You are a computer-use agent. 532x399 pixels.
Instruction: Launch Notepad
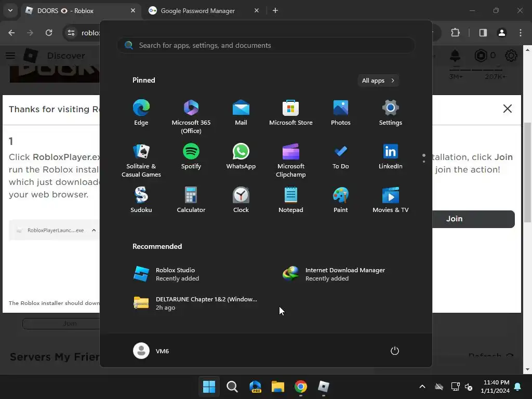(x=291, y=200)
